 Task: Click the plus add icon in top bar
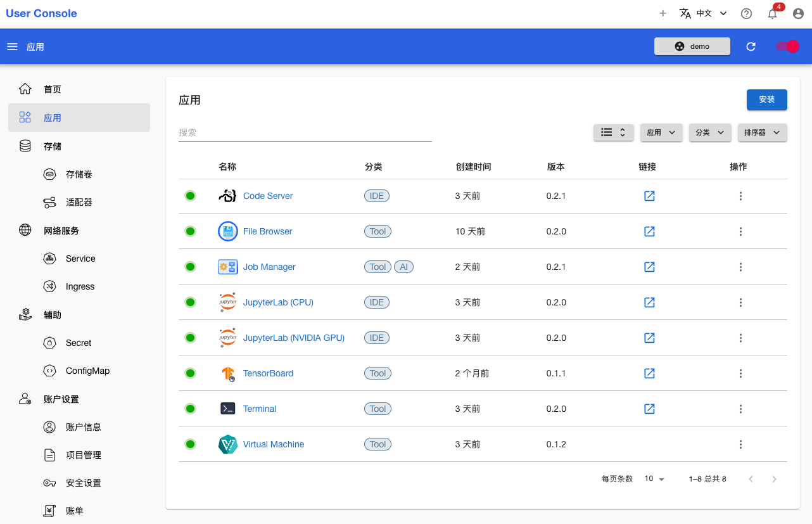[x=663, y=13]
